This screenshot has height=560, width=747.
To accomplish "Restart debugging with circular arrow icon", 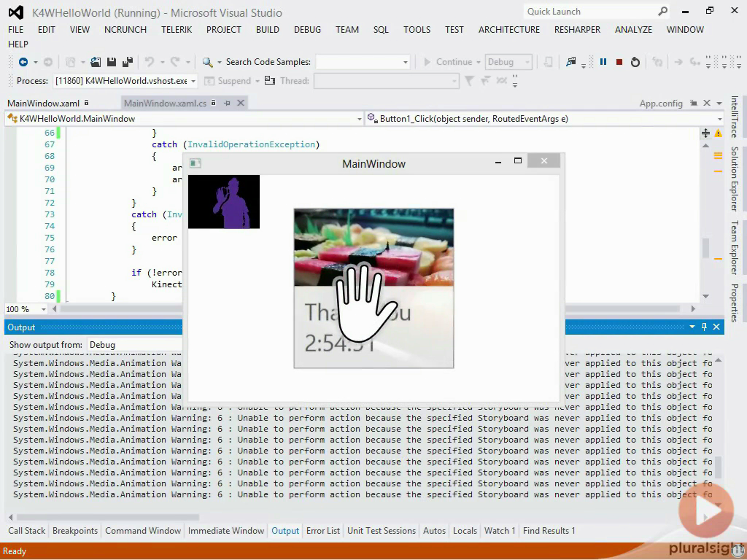I will pyautogui.click(x=635, y=62).
